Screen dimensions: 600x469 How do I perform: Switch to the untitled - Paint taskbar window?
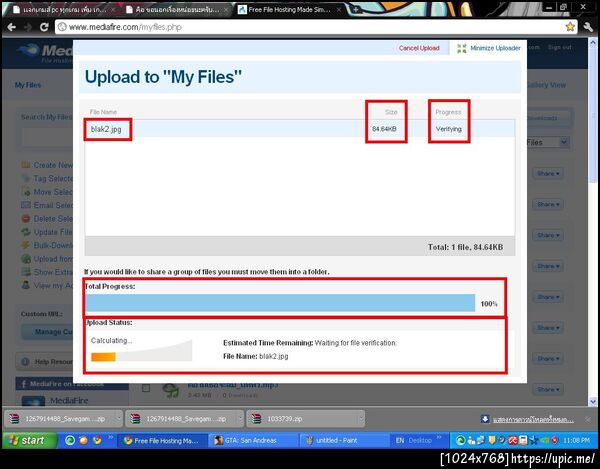pos(342,441)
